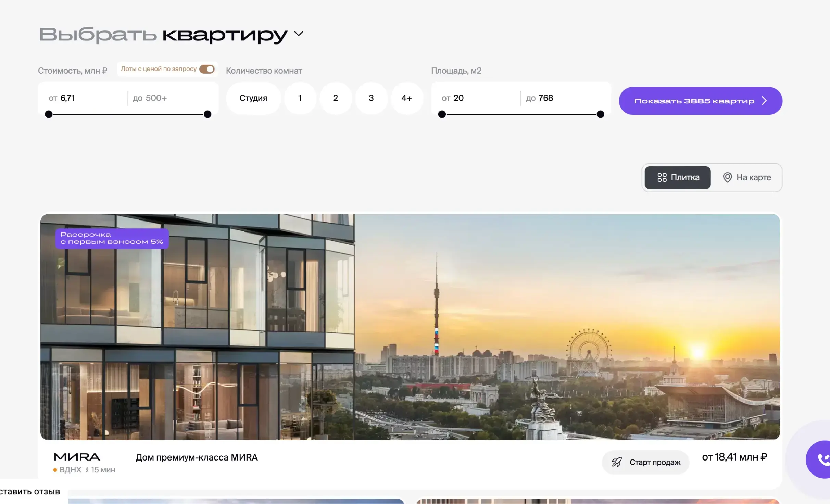Select the tile grid icon for Плитка view
830x504 pixels.
(x=662, y=177)
